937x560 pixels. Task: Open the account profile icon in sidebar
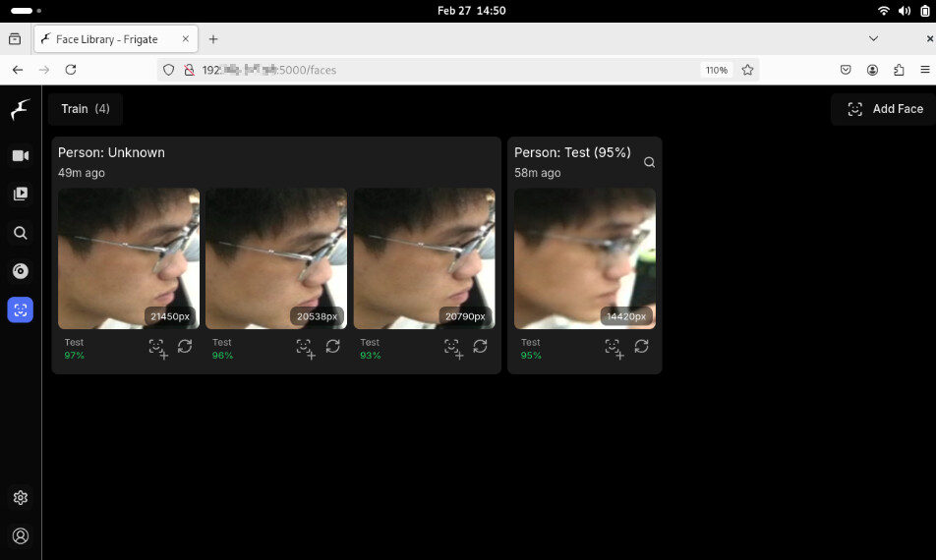(x=21, y=536)
